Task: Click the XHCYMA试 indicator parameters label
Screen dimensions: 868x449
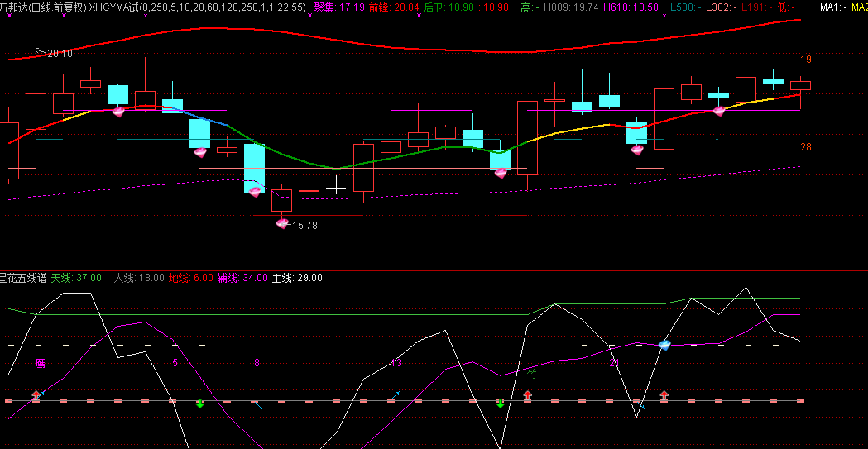Action: (198, 7)
